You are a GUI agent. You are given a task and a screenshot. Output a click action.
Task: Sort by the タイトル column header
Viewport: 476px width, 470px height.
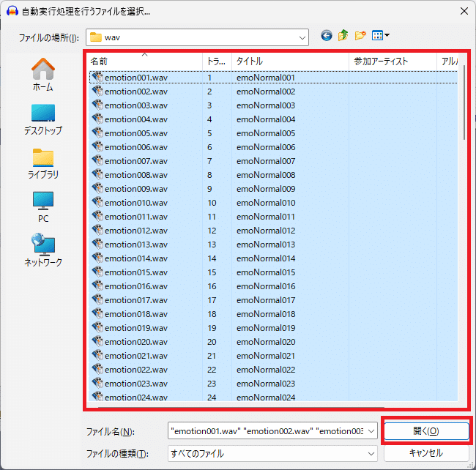pos(290,61)
